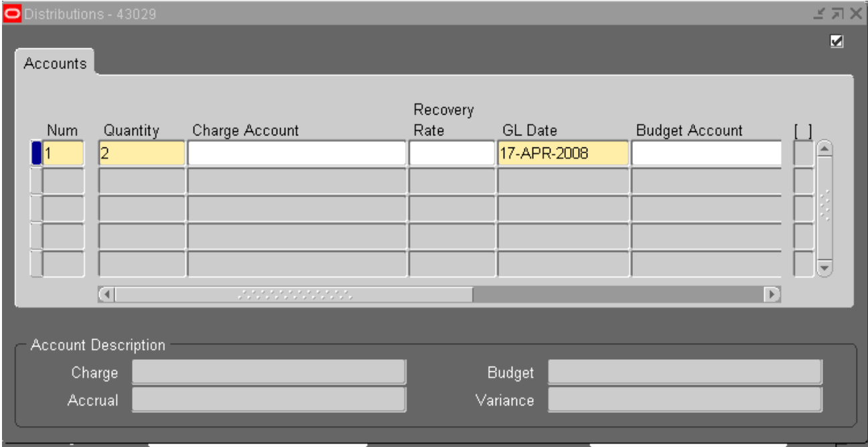Click the Recovery Rate field in the first row

point(451,153)
